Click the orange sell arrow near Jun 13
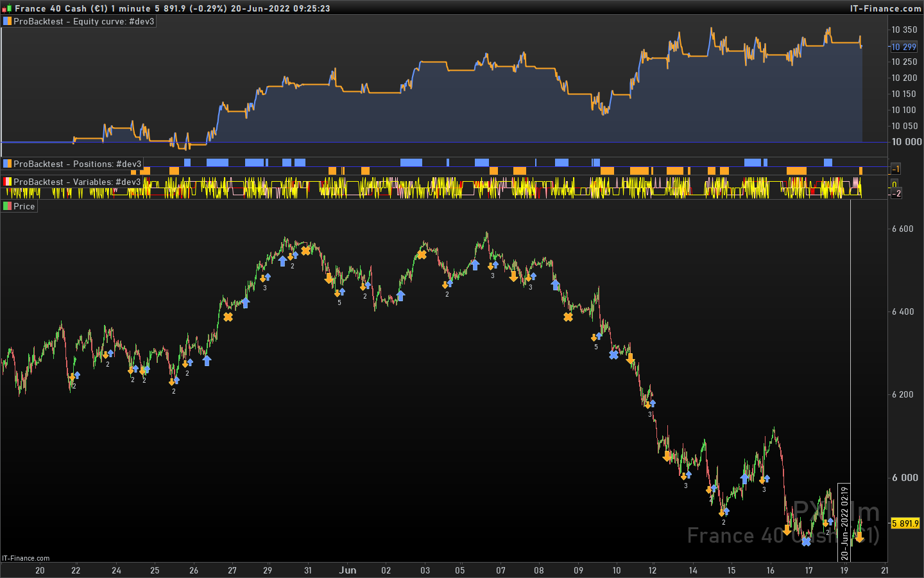 coord(667,456)
